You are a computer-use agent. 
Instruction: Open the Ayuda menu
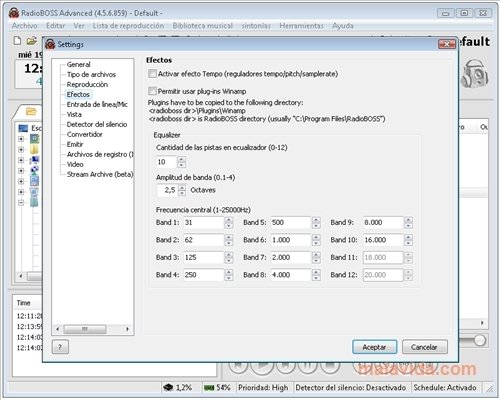coord(343,26)
